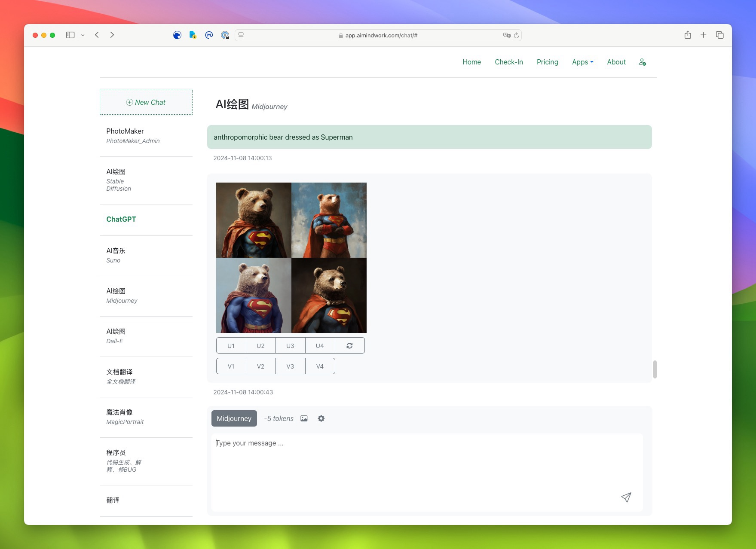Image resolution: width=756 pixels, height=549 pixels.
Task: Open the user account icon
Action: tap(642, 62)
